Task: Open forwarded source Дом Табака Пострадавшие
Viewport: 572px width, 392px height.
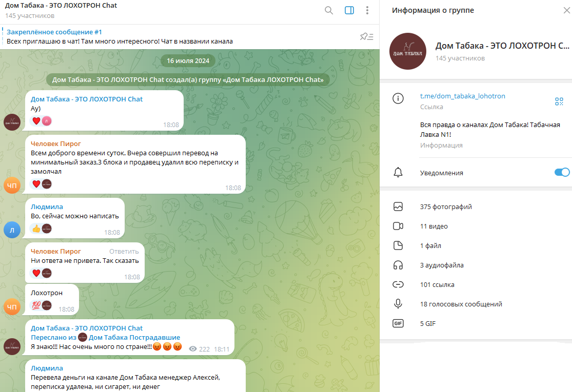Action: coord(134,337)
